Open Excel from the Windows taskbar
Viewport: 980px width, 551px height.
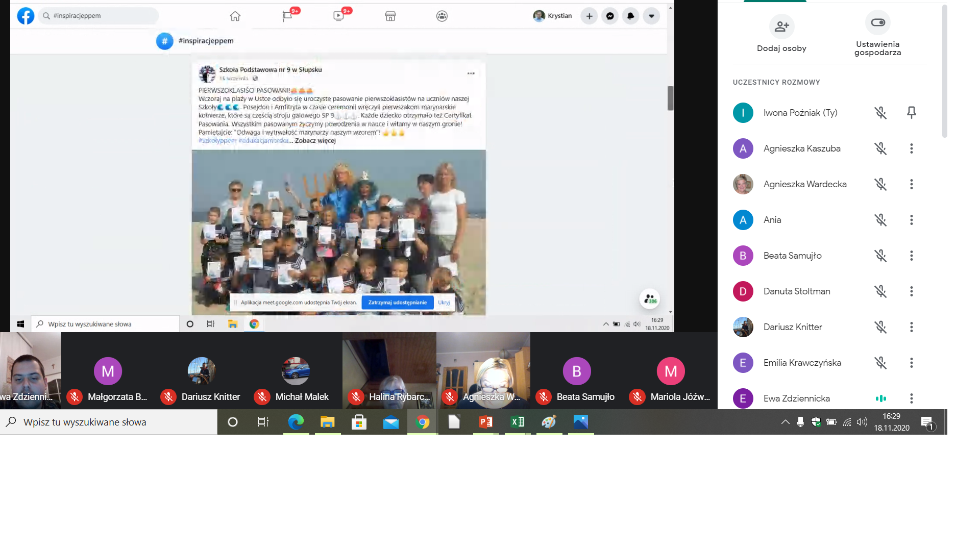[x=517, y=422]
